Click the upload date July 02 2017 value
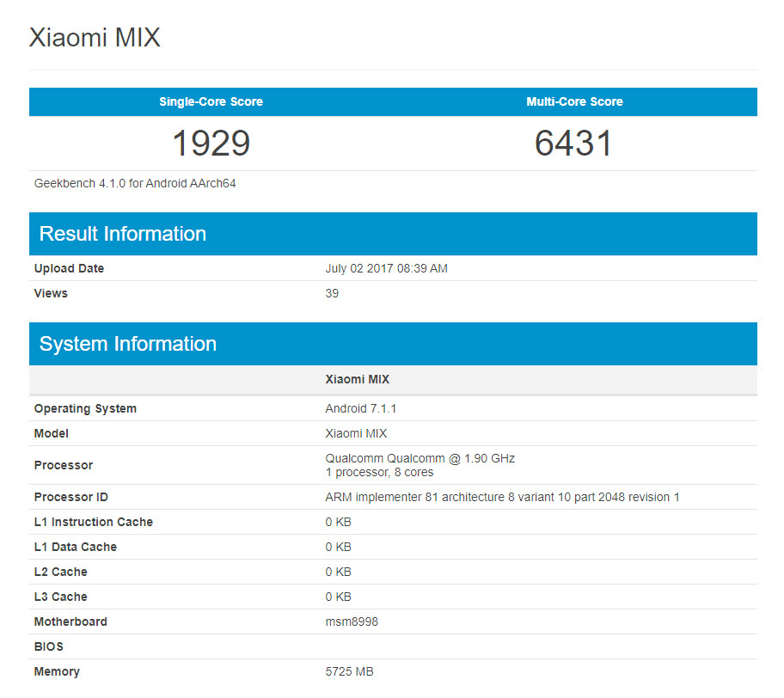Viewport: 784px width, 698px height. click(x=386, y=268)
